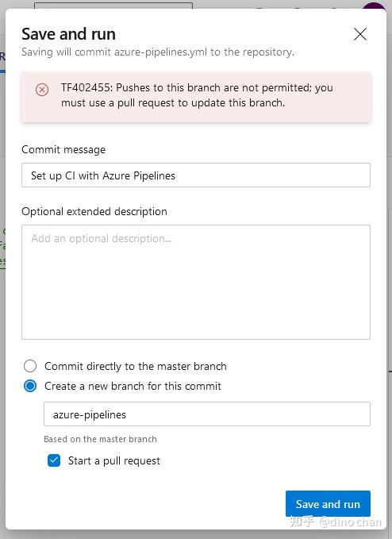
Task: Click the 'Optional extended description' label
Action: (x=94, y=211)
